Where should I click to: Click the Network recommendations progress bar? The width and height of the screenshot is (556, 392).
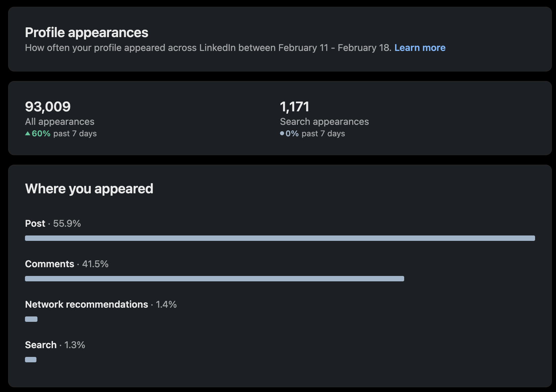click(30, 319)
